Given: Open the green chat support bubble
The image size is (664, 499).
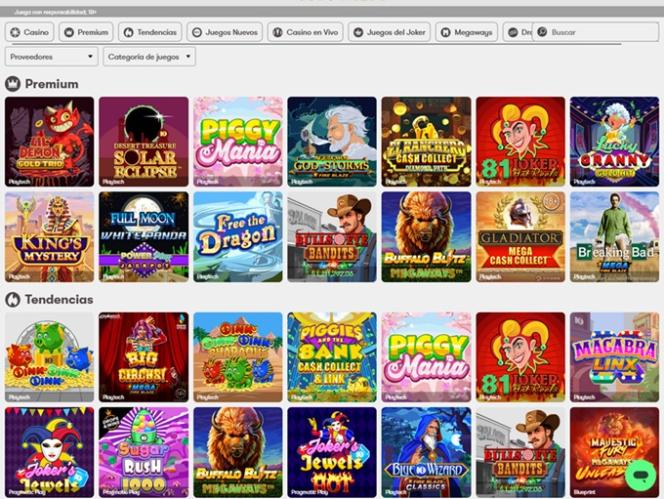Looking at the screenshot, I should click(x=641, y=474).
